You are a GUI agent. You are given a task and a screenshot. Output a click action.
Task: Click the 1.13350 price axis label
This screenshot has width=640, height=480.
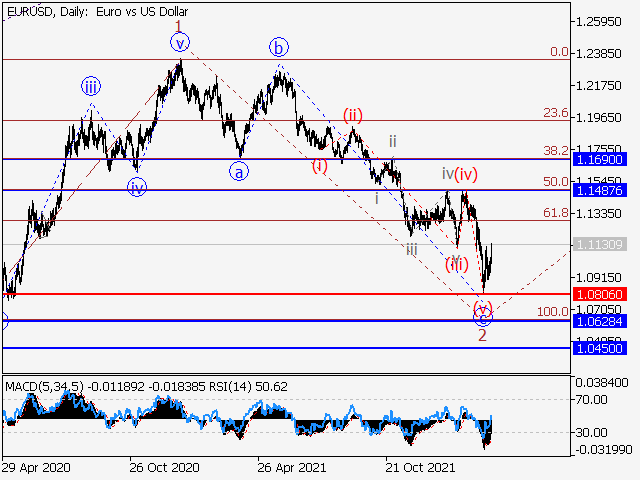[598, 213]
